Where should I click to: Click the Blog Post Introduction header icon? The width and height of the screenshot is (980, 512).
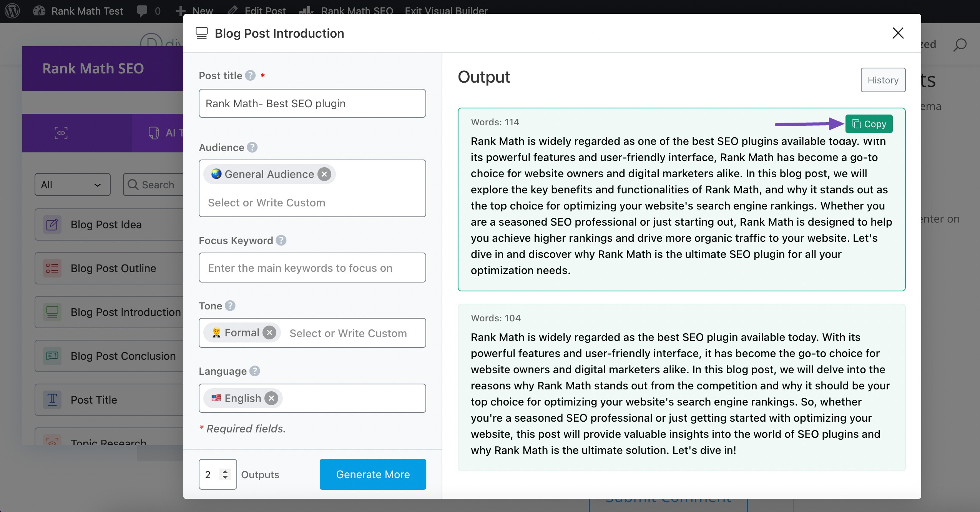coord(202,33)
